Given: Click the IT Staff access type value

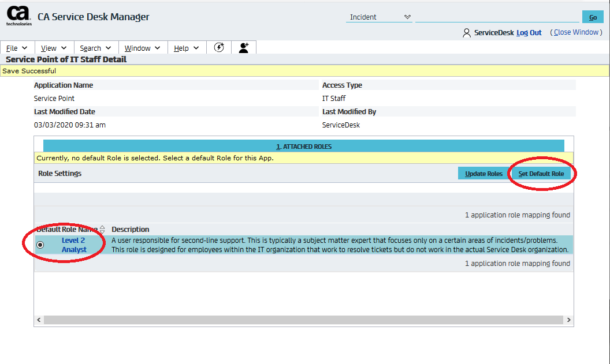Looking at the screenshot, I should [334, 98].
